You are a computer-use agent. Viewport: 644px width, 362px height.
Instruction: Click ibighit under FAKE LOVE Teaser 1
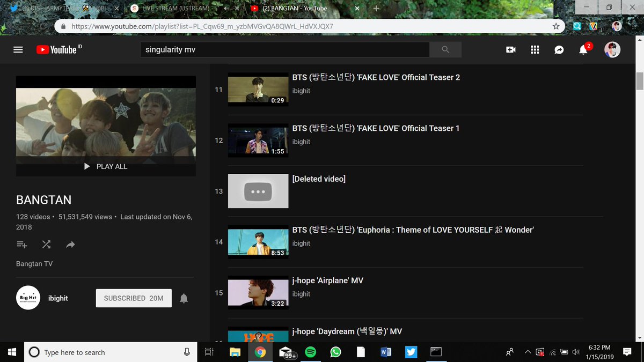[301, 142]
